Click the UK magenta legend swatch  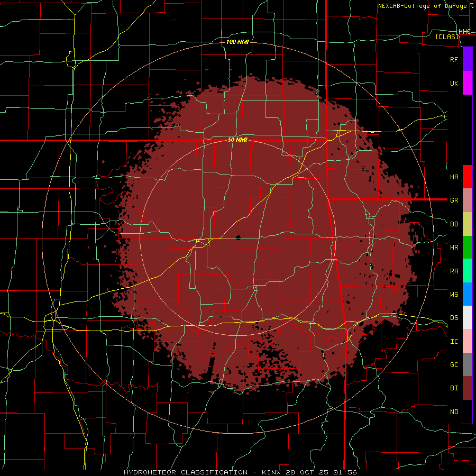coord(467,83)
